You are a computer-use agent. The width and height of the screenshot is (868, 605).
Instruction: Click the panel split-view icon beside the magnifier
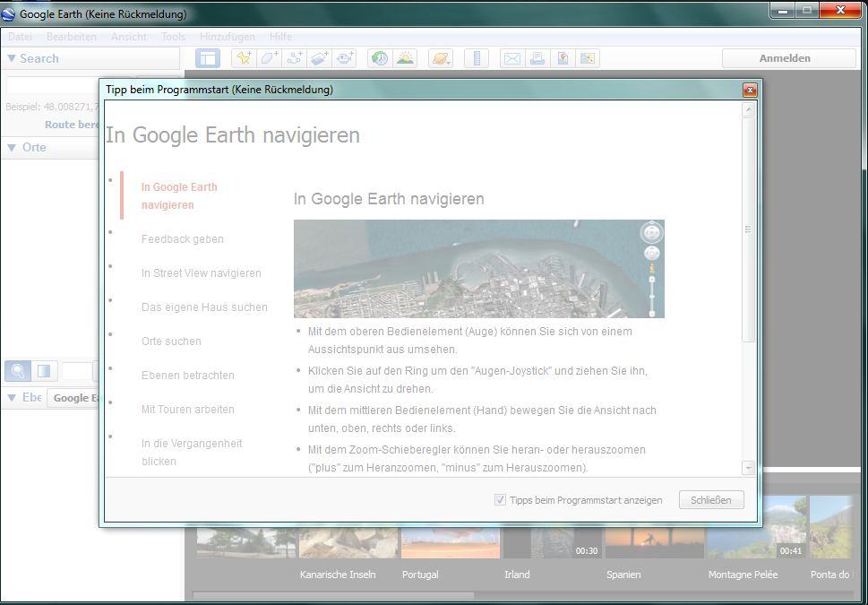pos(44,371)
